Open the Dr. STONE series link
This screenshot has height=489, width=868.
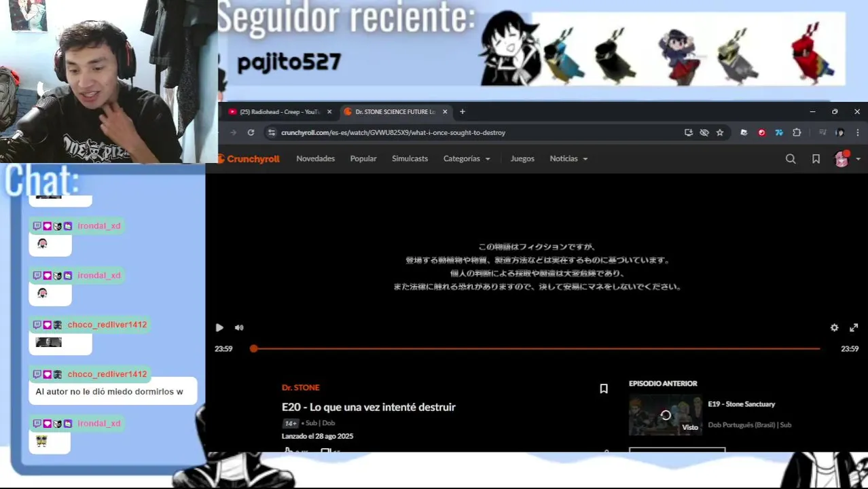[300, 387]
